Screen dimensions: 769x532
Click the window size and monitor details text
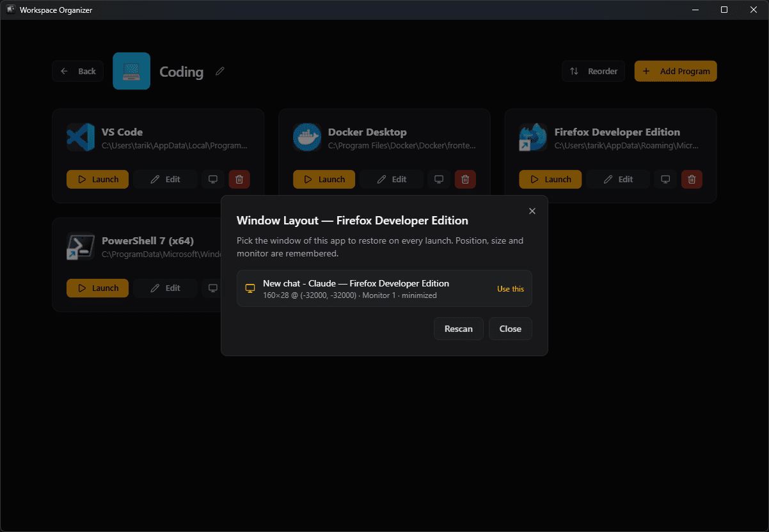(350, 295)
